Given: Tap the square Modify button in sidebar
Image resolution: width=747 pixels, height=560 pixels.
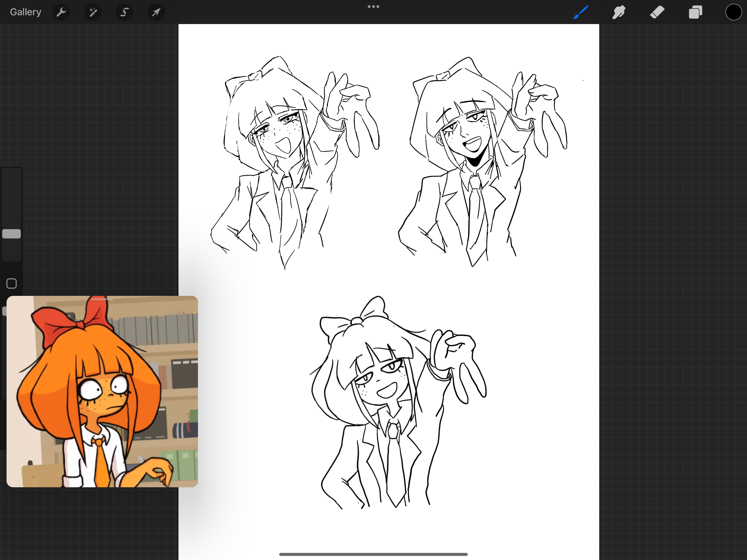Looking at the screenshot, I should [11, 283].
